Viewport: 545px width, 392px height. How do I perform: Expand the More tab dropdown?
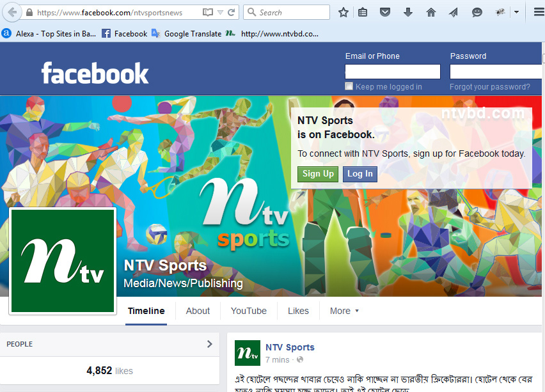tap(344, 311)
